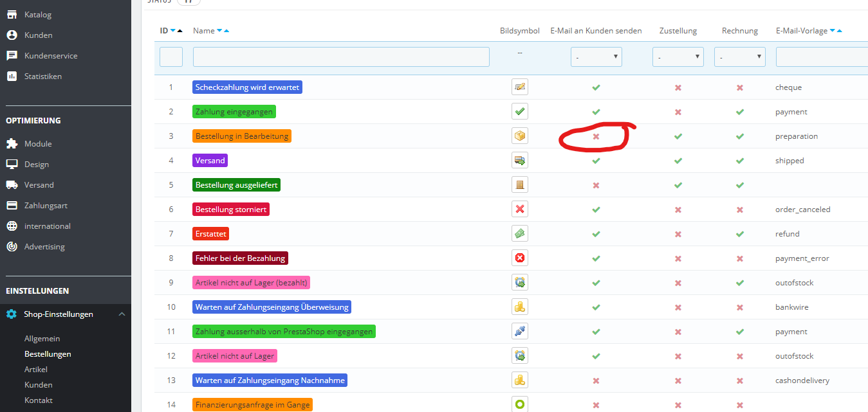Sort Name column descending with down arrow
868x412 pixels.
219,31
